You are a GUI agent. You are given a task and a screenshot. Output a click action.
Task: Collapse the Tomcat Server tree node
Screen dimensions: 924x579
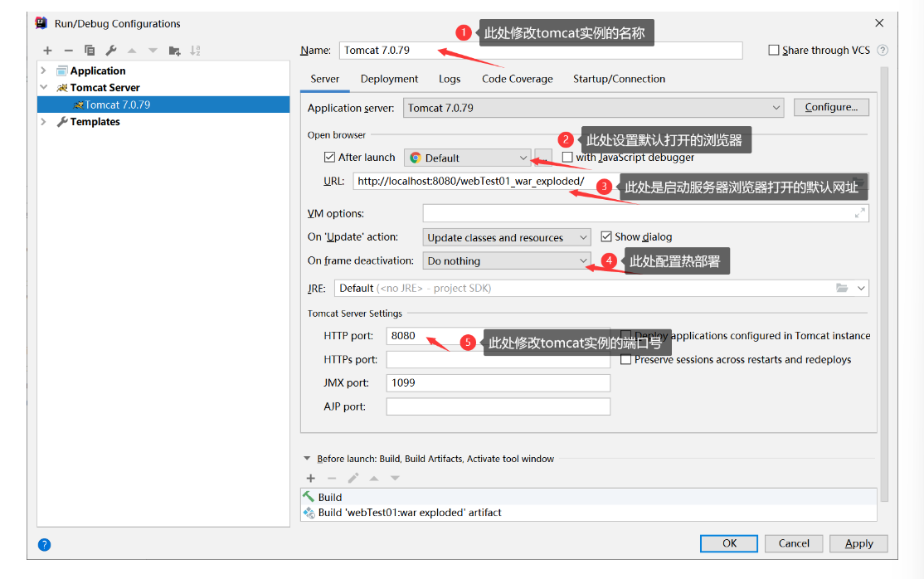[x=43, y=86]
